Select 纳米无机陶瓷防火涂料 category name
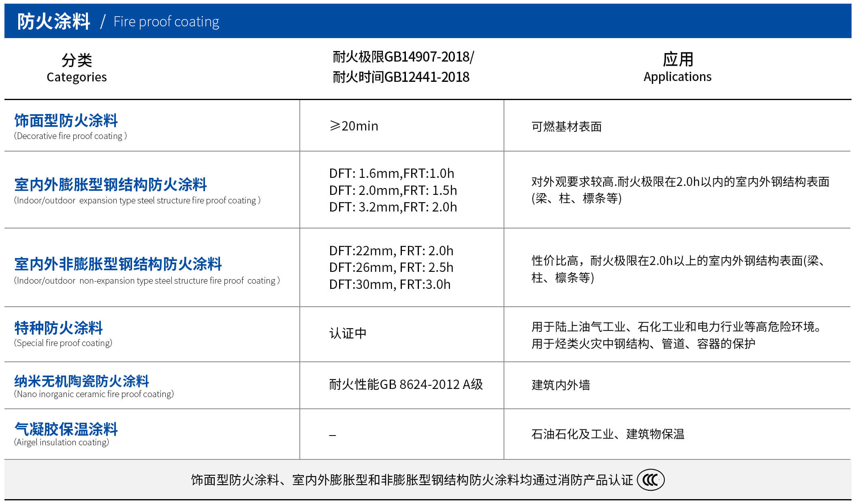 click(81, 381)
